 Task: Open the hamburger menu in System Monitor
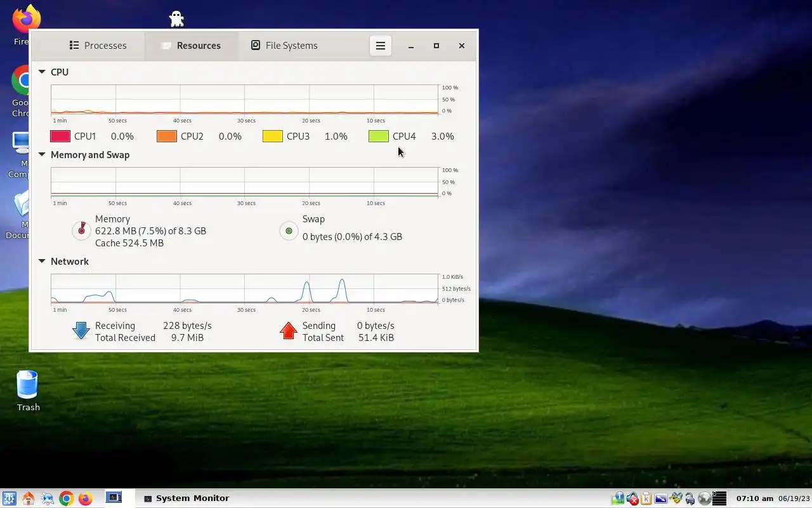[381, 46]
